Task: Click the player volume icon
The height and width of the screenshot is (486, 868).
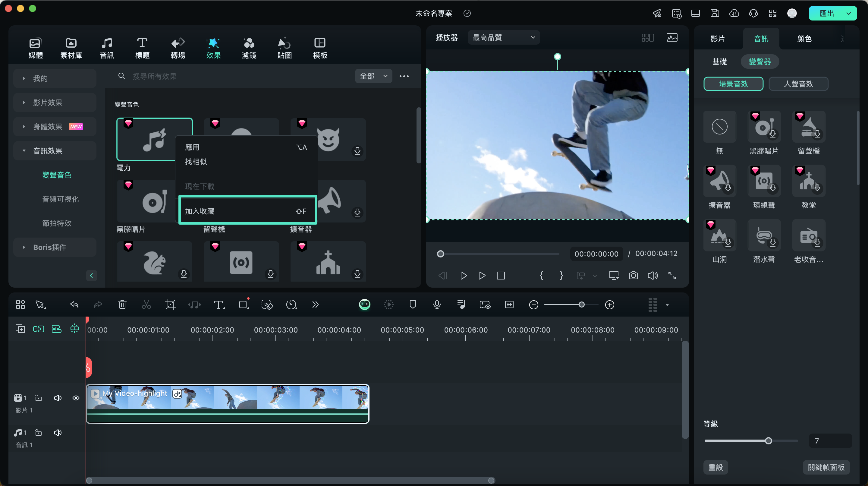Action: click(x=653, y=276)
